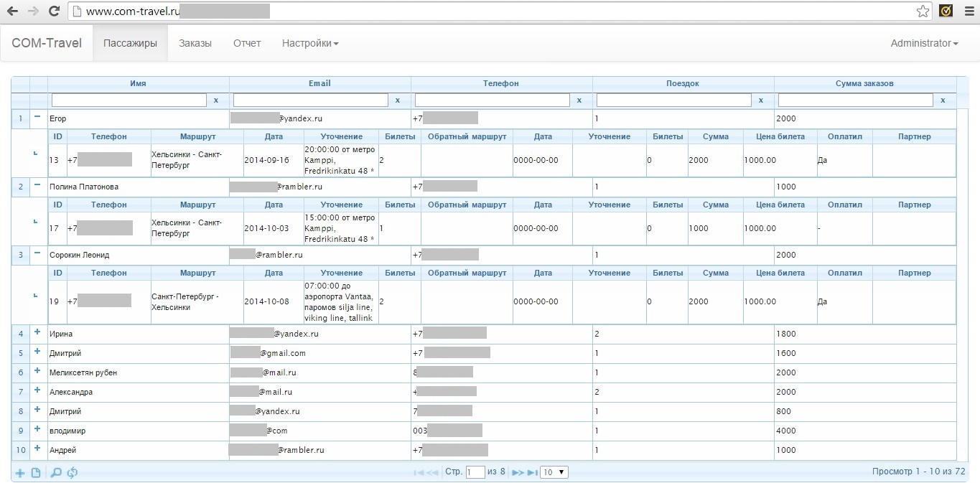Click the 800 order sum cell

tap(865, 411)
